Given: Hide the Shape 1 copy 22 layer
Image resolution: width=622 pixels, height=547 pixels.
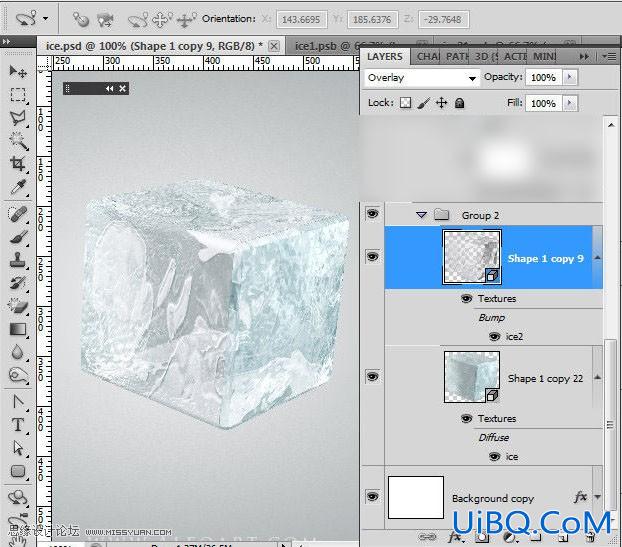Looking at the screenshot, I should pyautogui.click(x=372, y=376).
